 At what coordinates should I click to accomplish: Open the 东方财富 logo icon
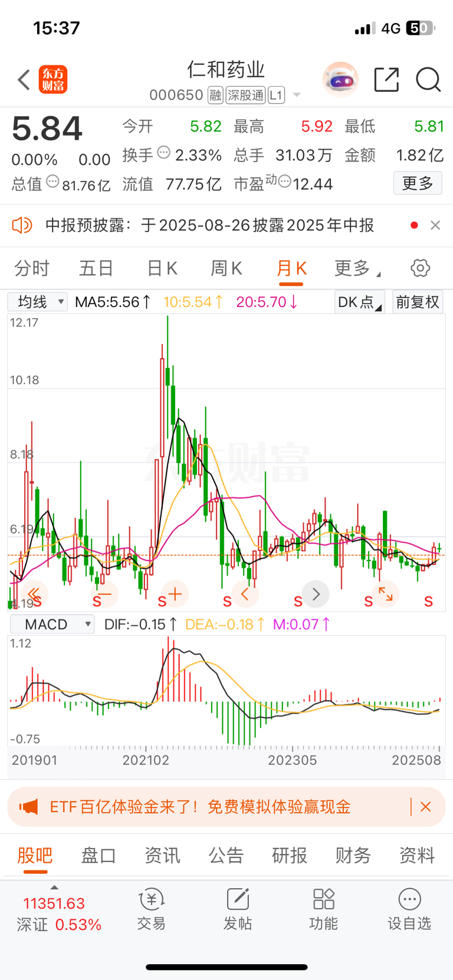[x=53, y=80]
